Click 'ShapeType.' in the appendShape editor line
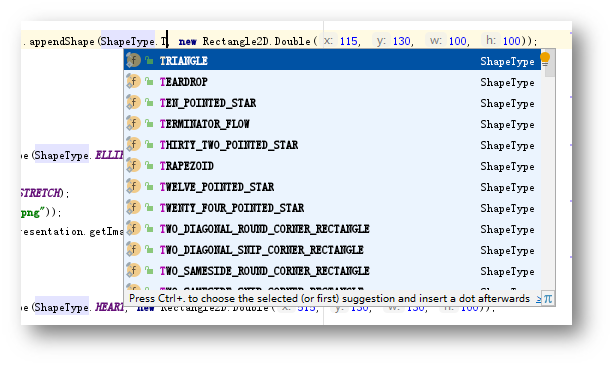This screenshot has width=614, height=367. tap(128, 42)
